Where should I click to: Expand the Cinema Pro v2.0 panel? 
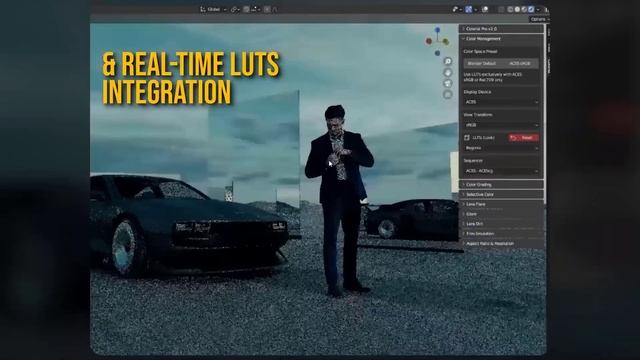coord(501,29)
